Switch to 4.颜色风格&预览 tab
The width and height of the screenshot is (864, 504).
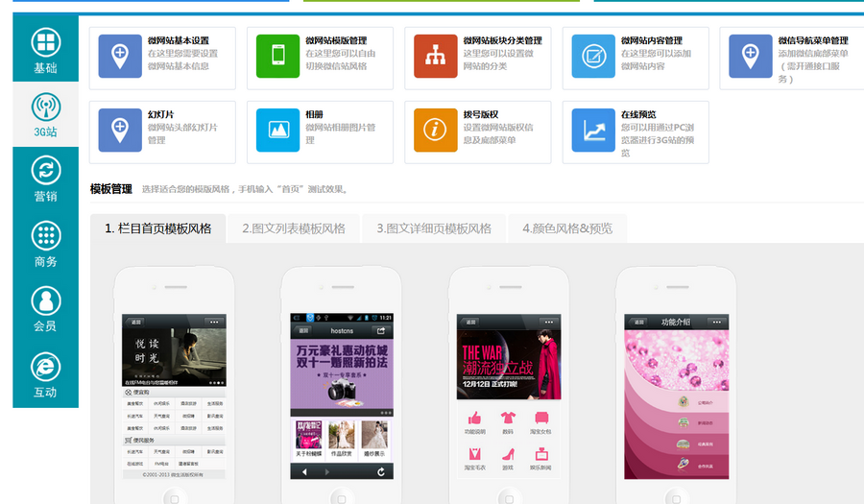[567, 228]
